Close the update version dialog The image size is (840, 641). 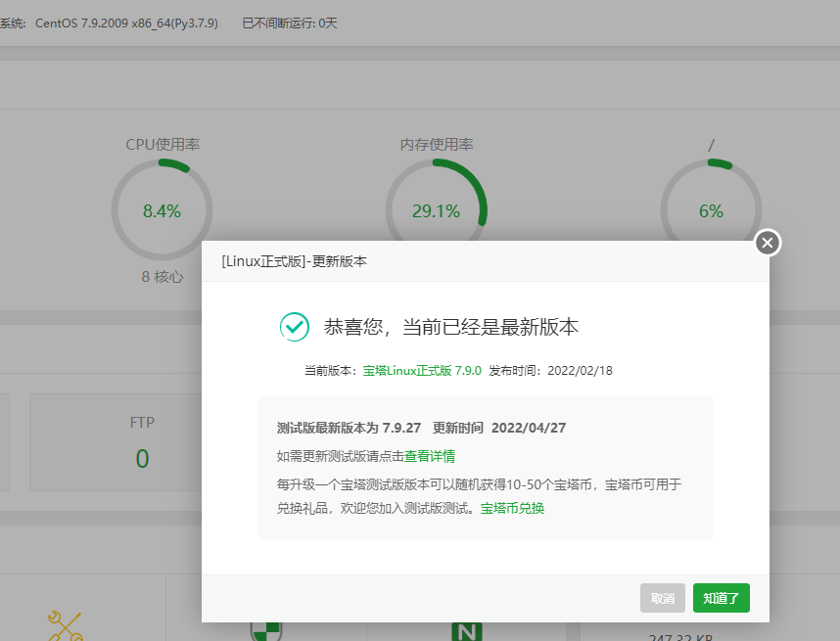click(768, 243)
